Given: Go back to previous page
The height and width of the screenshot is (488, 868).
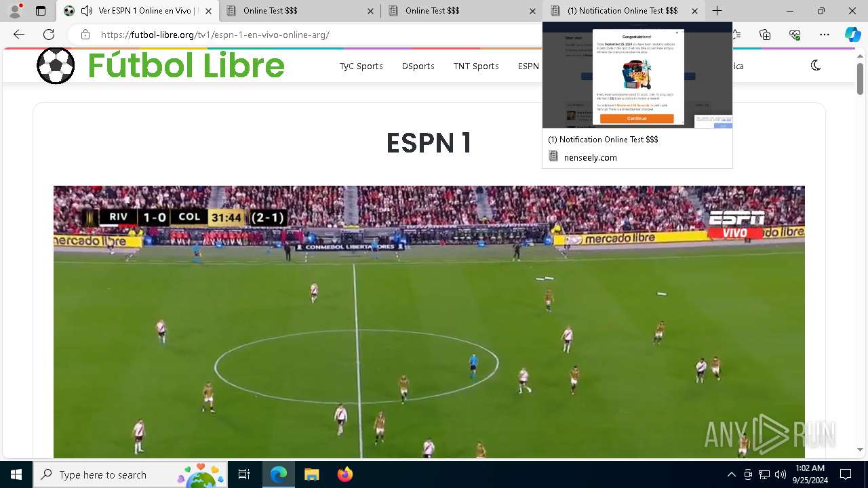Looking at the screenshot, I should [19, 35].
